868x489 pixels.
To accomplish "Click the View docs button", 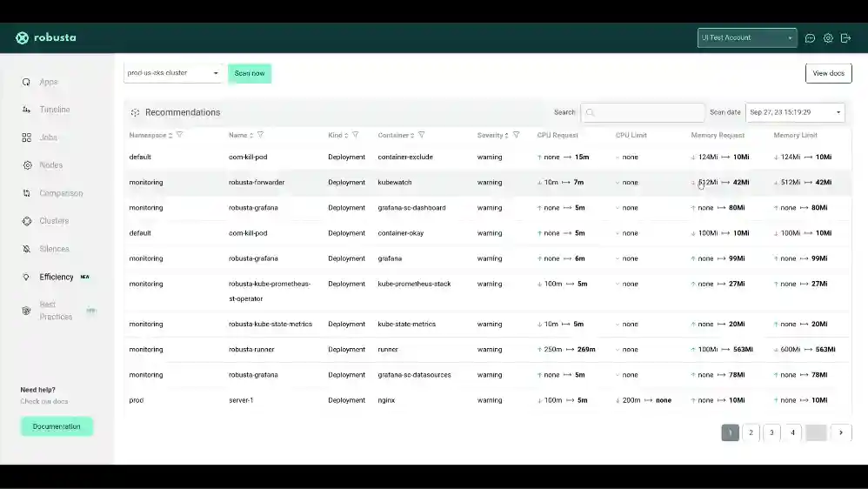I will (828, 73).
